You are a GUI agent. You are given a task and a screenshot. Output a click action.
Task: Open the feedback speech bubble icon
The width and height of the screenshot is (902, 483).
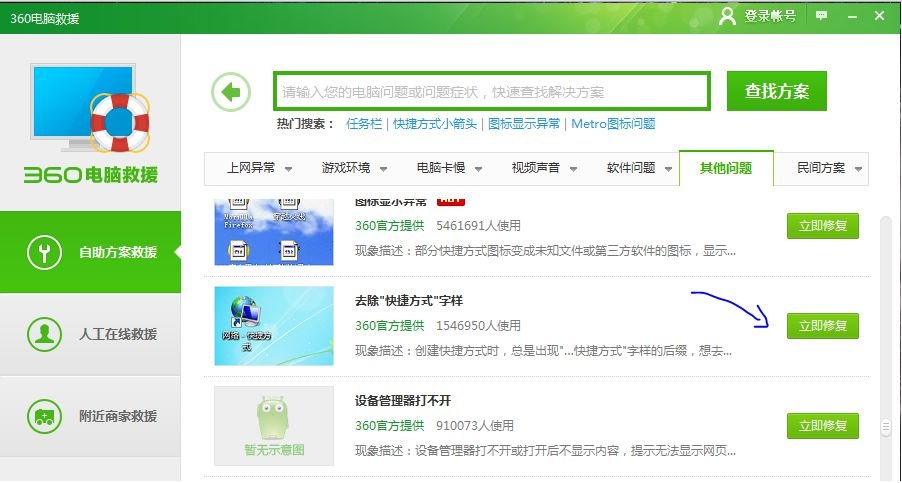(821, 16)
